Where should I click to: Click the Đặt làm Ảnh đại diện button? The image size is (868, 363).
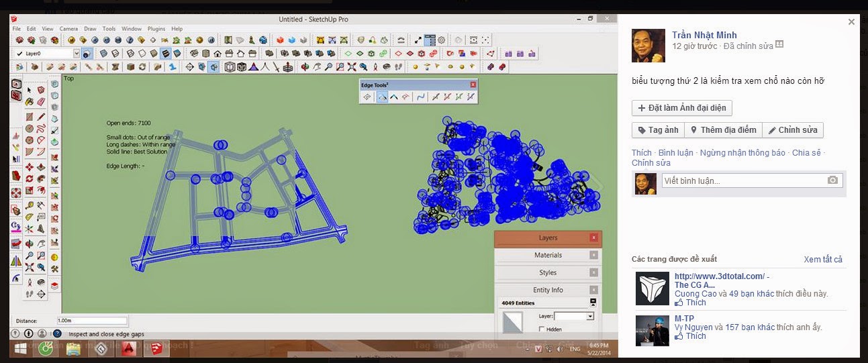682,107
